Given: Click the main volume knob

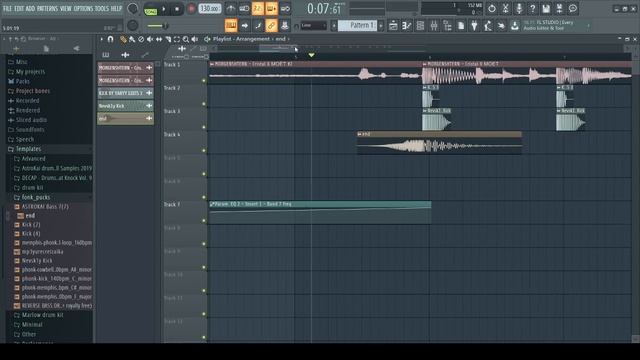Looking at the screenshot, I should 133,9.
